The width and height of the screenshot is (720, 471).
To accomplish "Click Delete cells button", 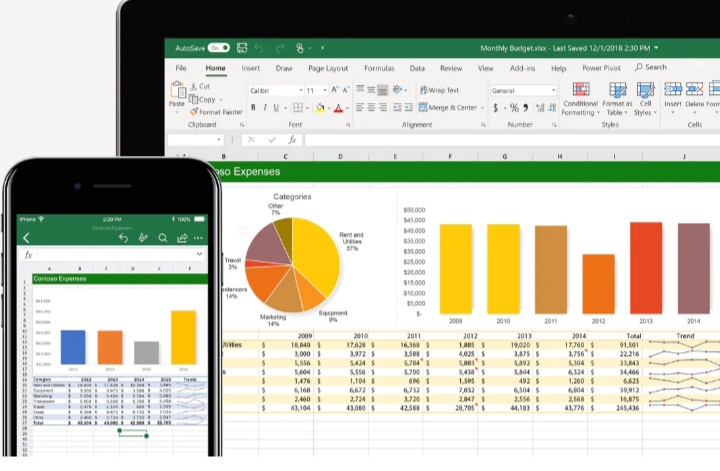I will (x=694, y=96).
